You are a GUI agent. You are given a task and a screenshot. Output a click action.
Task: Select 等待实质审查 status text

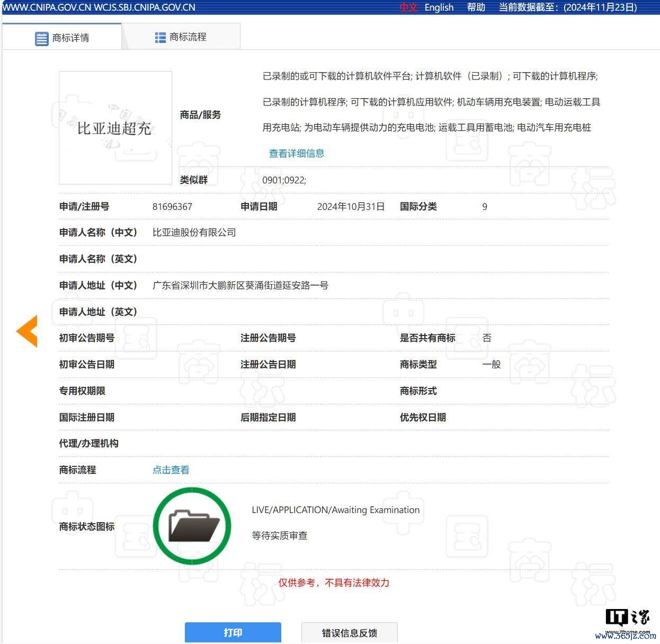pyautogui.click(x=280, y=535)
